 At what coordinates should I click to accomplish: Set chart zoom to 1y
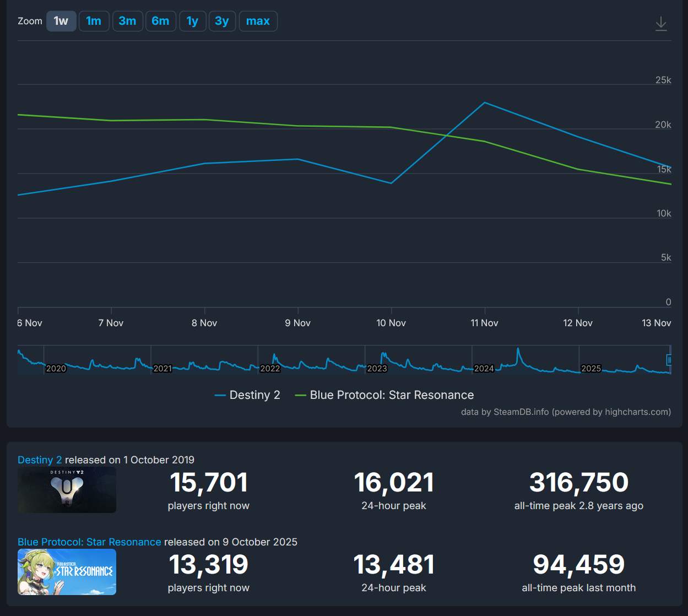[192, 21]
